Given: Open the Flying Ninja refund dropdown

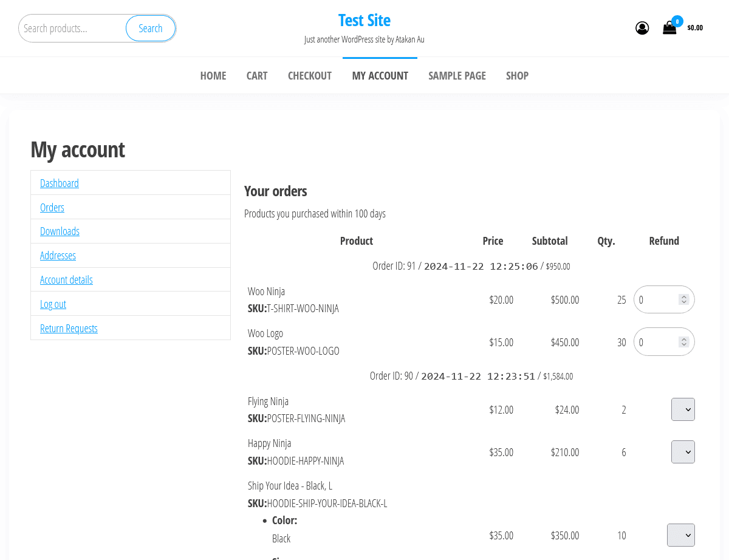Looking at the screenshot, I should tap(683, 409).
